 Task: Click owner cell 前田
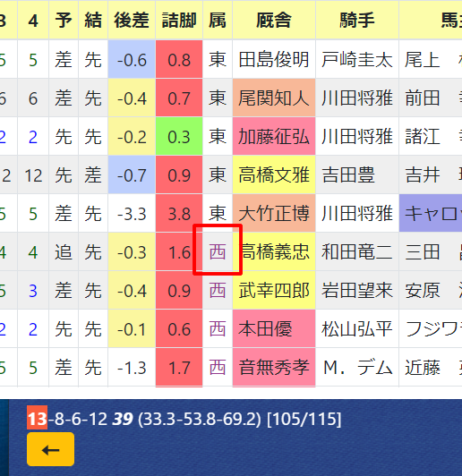tap(431, 98)
